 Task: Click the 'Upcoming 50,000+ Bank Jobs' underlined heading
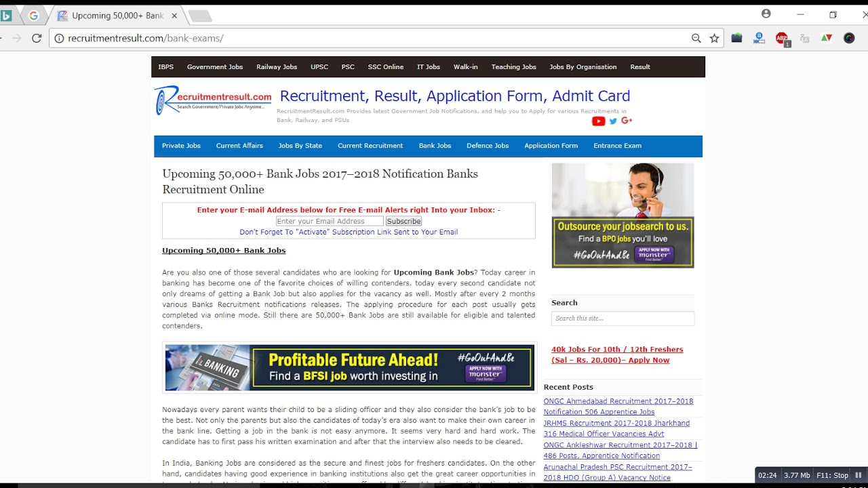(x=224, y=251)
